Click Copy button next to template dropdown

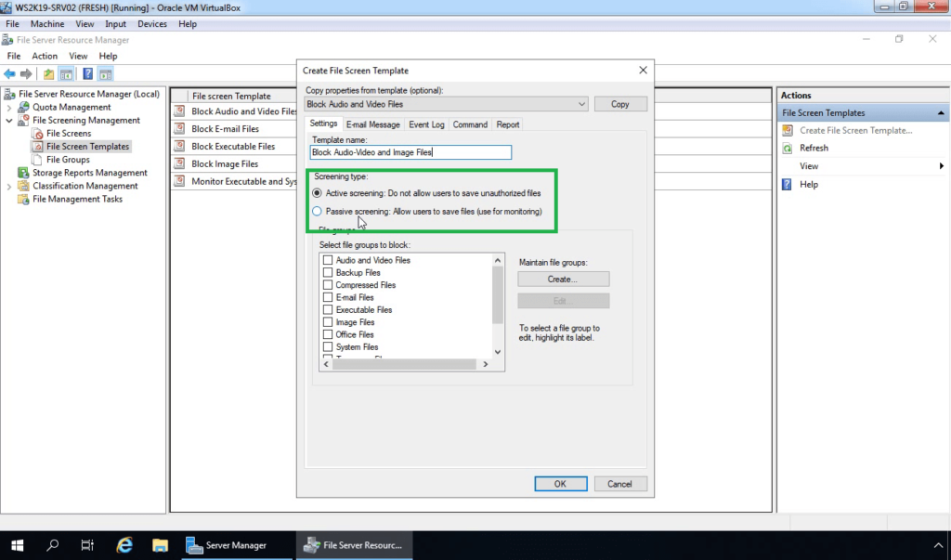coord(620,104)
